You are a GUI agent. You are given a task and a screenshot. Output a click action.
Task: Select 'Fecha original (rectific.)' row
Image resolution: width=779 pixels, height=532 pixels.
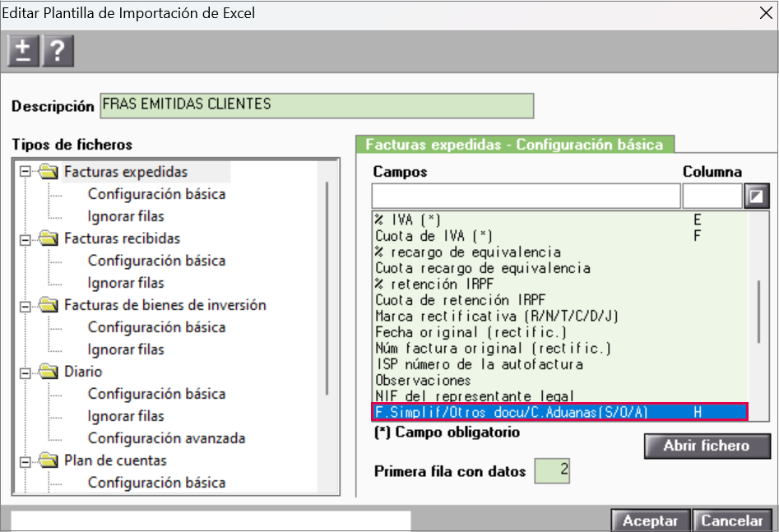tap(560, 332)
